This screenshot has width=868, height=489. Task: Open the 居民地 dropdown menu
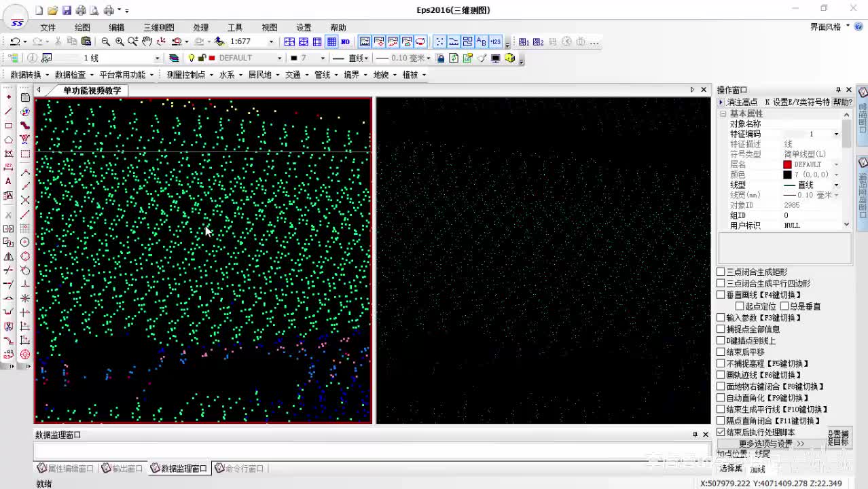tap(264, 75)
